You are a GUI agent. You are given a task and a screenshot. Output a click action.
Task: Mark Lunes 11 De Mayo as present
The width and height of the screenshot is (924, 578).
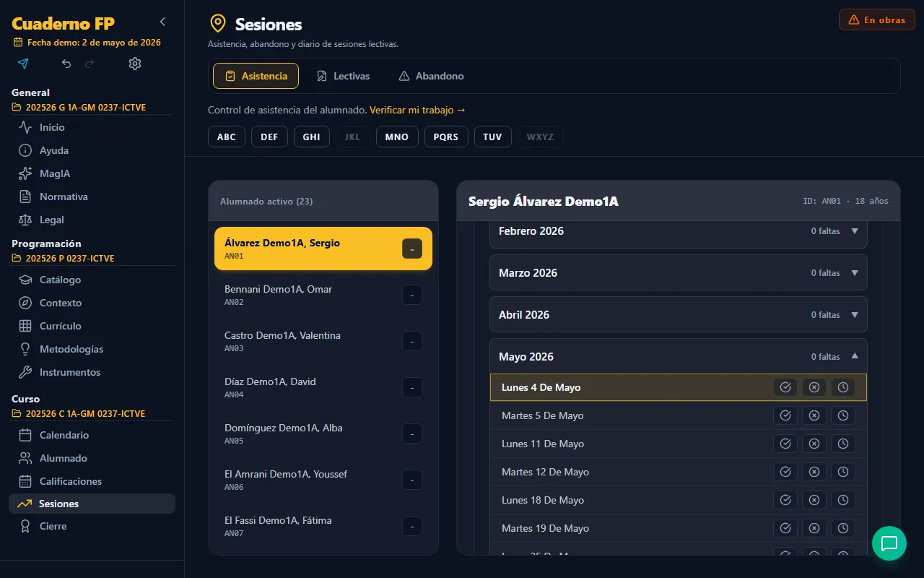pyautogui.click(x=785, y=444)
